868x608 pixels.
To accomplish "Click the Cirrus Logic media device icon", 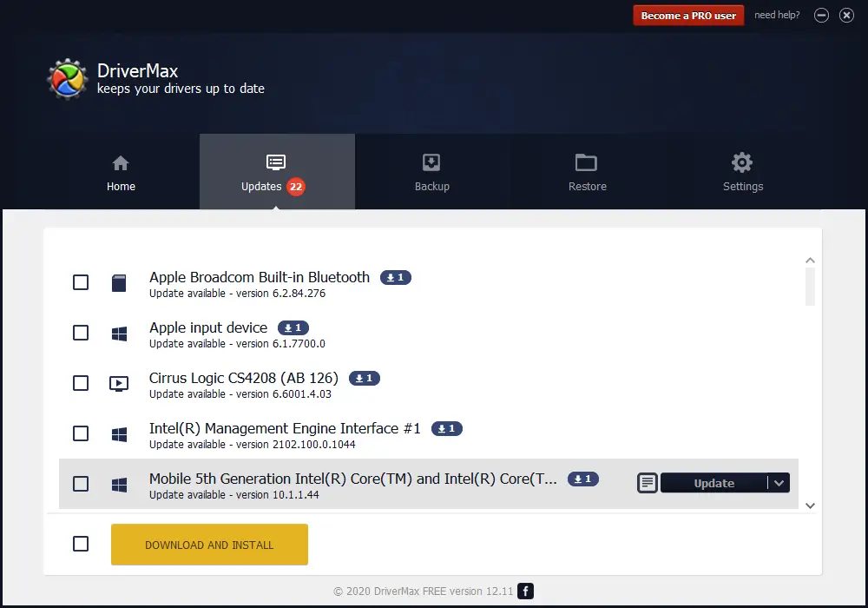I will [119, 384].
